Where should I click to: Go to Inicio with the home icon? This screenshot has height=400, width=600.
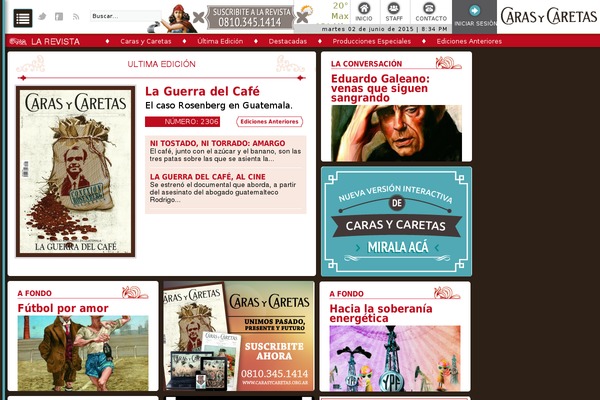pyautogui.click(x=364, y=12)
